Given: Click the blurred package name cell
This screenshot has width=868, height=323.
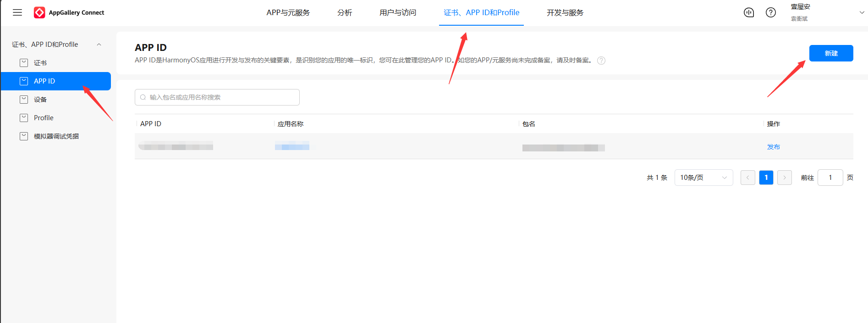Looking at the screenshot, I should tap(563, 147).
